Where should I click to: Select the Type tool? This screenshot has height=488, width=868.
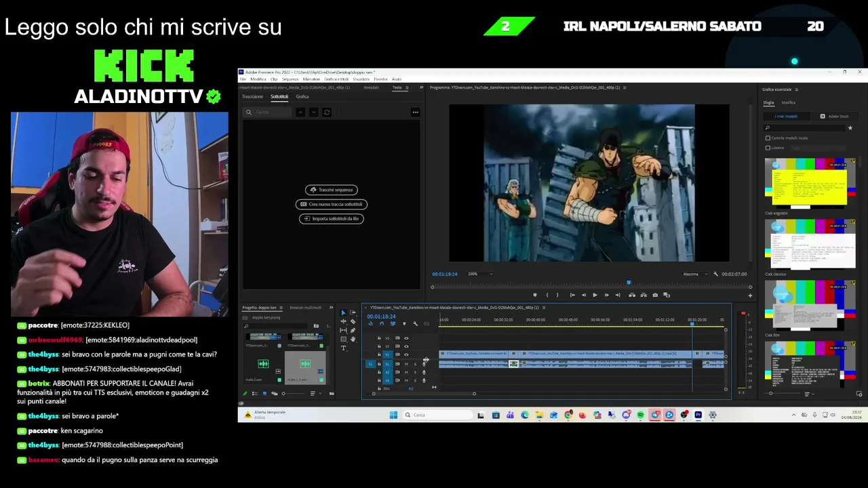point(343,348)
